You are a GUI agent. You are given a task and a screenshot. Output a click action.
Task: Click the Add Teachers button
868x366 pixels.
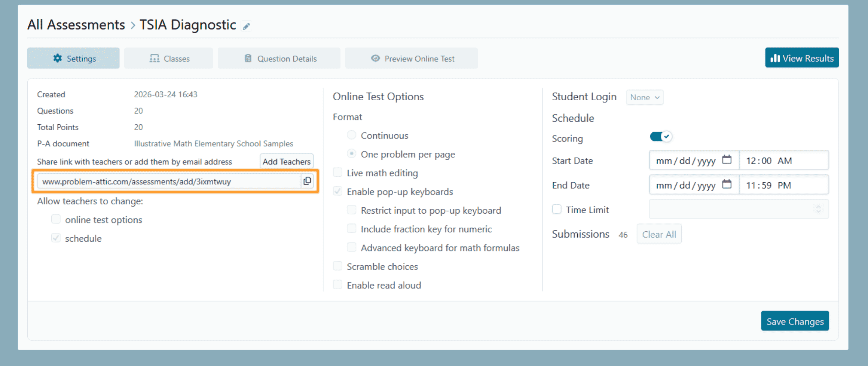pos(286,162)
